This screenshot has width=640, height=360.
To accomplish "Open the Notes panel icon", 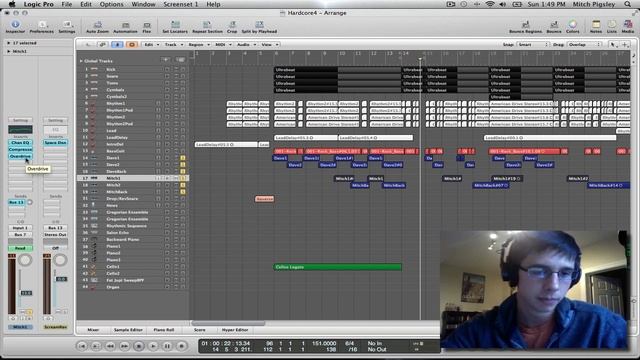I will [596, 24].
